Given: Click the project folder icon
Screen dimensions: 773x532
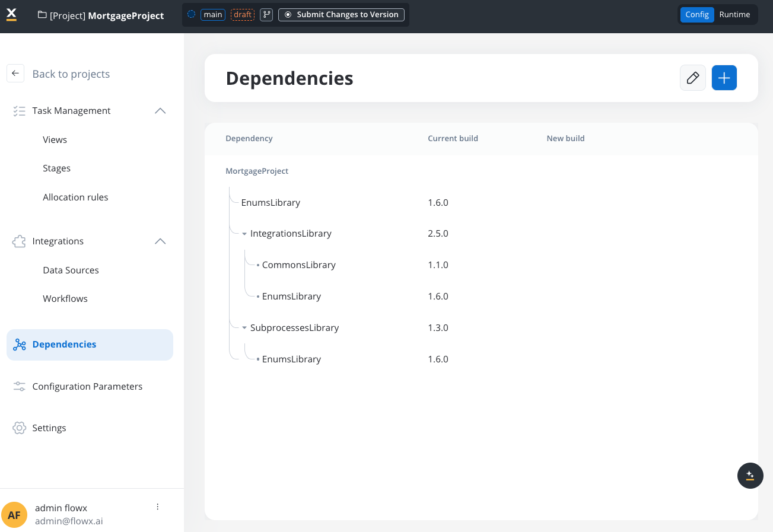Looking at the screenshot, I should pos(42,15).
